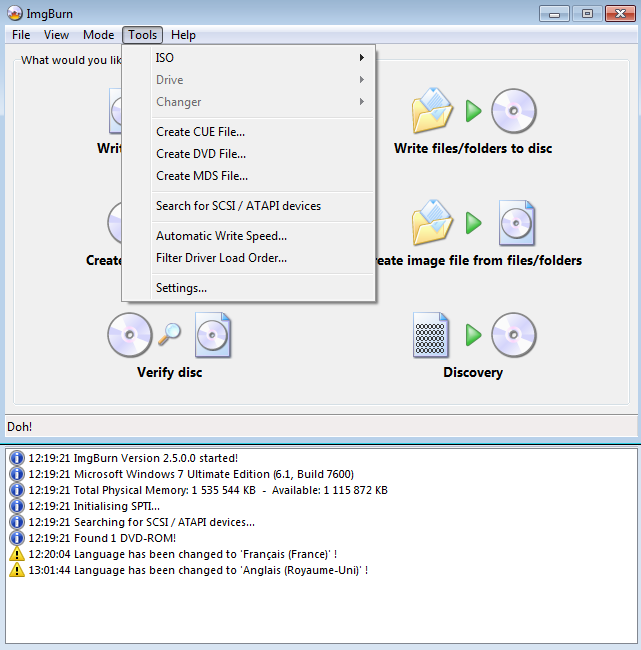Select log line 'ImgBurn Version 2.5.0.0 started!'
641x650 pixels.
[x=133, y=458]
